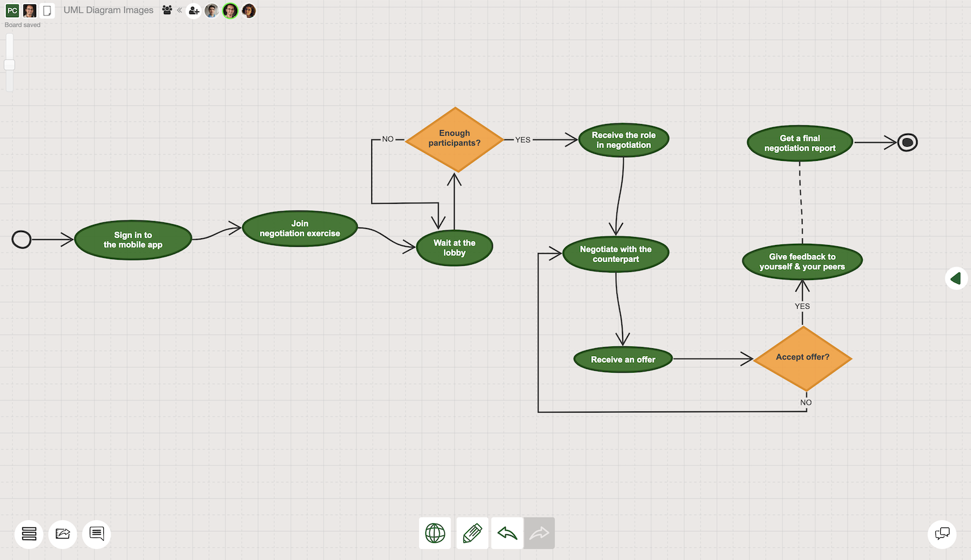
Task: Click the YES label beside 'Enough participants?'
Action: 523,140
